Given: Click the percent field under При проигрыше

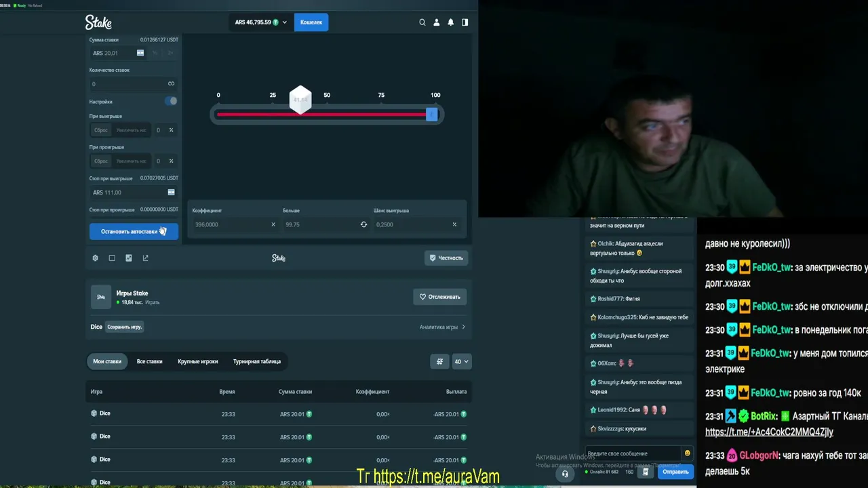Looking at the screenshot, I should click(164, 161).
